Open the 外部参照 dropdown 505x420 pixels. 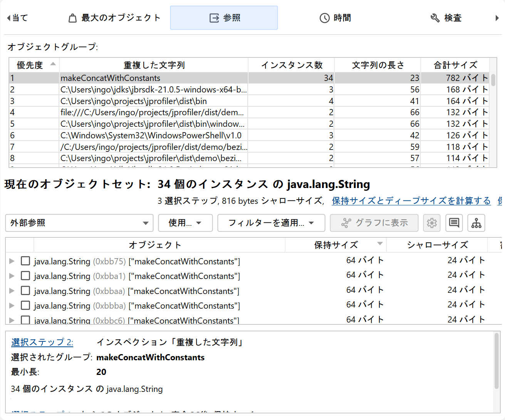79,223
